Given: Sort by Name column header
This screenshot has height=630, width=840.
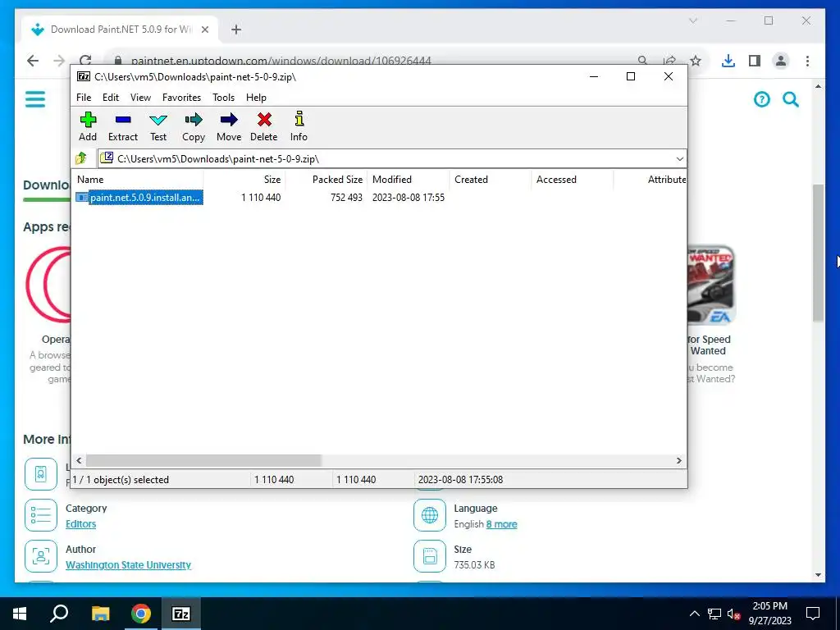Looking at the screenshot, I should tap(138, 180).
